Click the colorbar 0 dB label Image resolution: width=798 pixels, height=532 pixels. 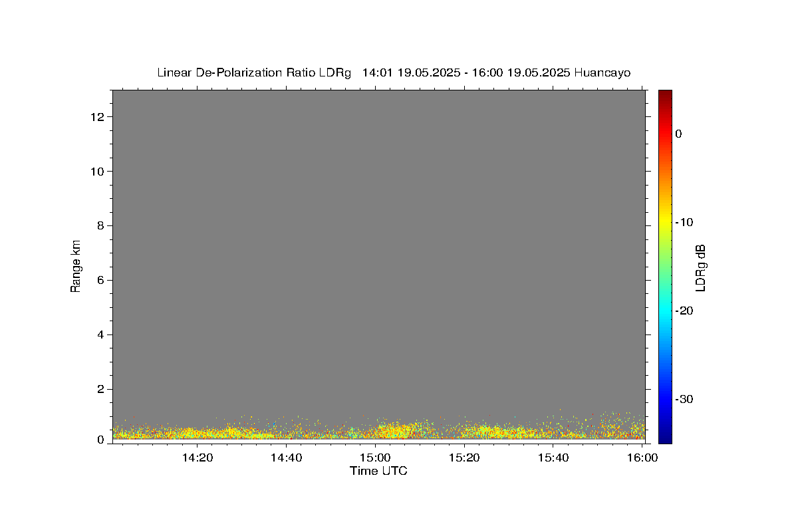click(x=679, y=134)
